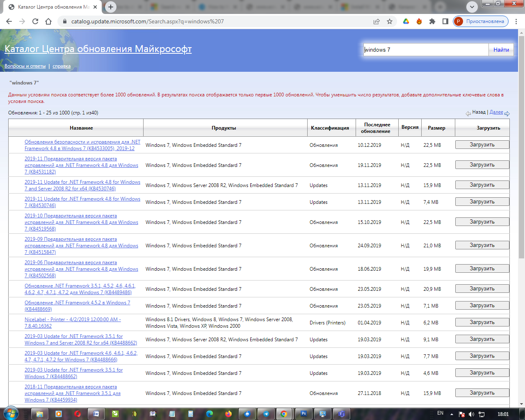Open Microsoft Edge from the taskbar
Screen dimensions: 525x420
click(210, 414)
